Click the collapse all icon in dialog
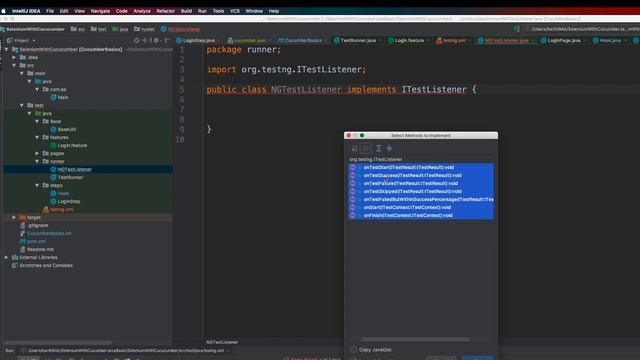The height and width of the screenshot is (360, 640). 389,149
